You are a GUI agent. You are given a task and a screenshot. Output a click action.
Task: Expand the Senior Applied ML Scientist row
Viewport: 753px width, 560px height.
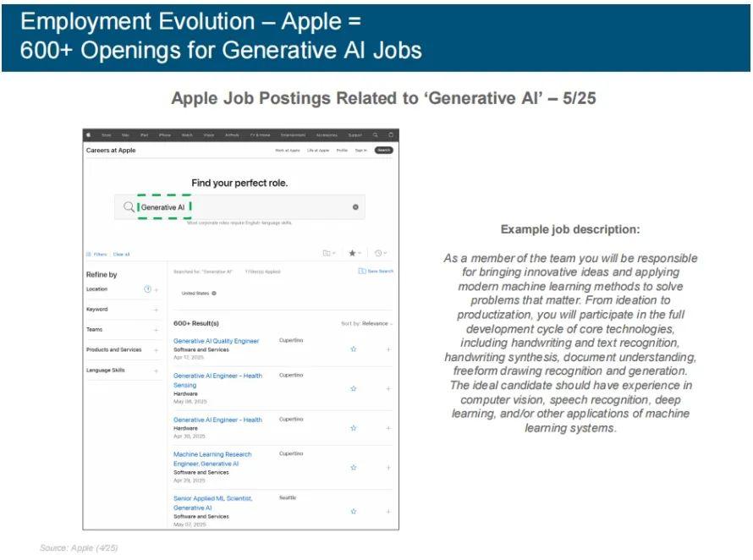click(388, 512)
